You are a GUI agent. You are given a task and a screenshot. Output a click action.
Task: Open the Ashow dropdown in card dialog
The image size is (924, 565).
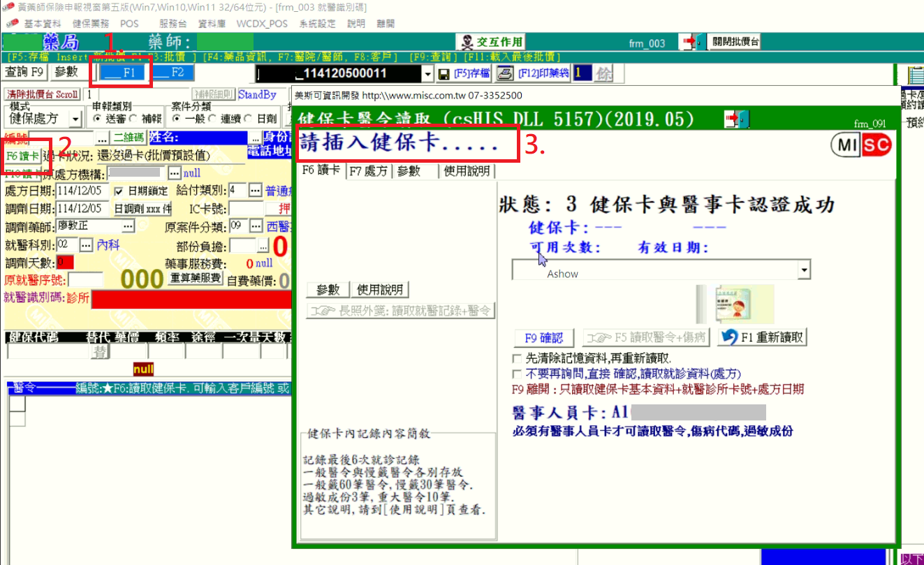tap(804, 270)
